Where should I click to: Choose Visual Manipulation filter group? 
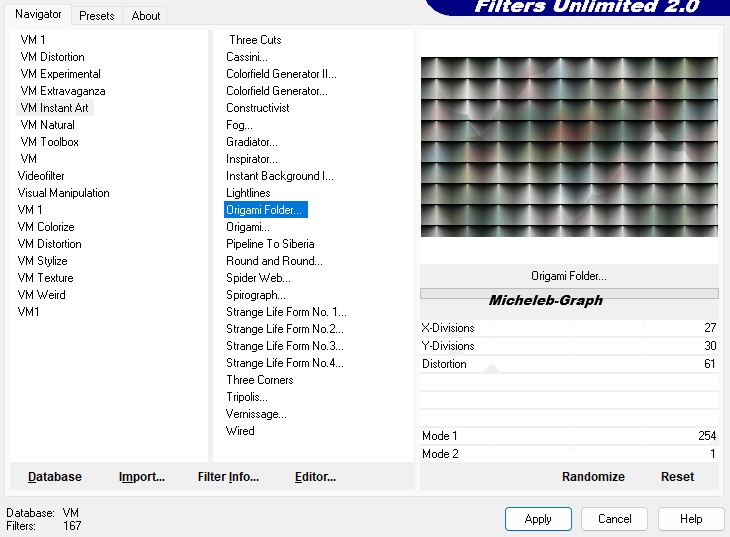tap(64, 193)
